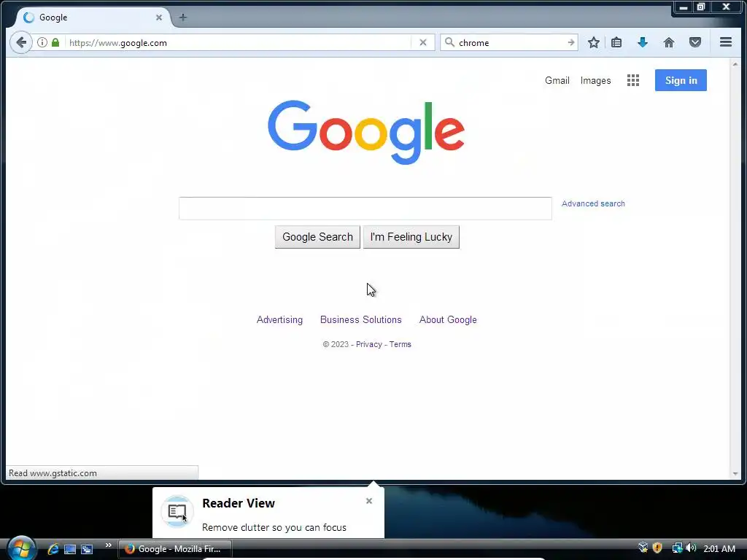Open the Privacy link
The width and height of the screenshot is (747, 560).
[x=368, y=344]
